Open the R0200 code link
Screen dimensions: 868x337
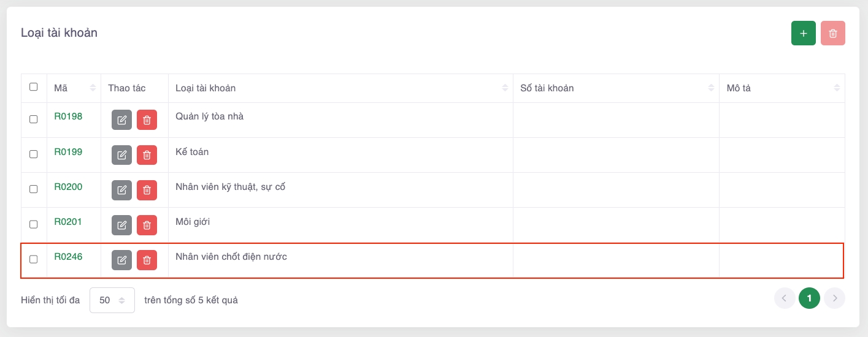point(68,187)
